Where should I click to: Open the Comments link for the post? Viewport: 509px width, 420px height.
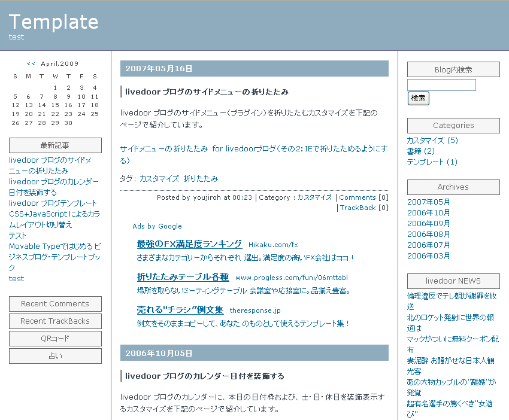357,197
